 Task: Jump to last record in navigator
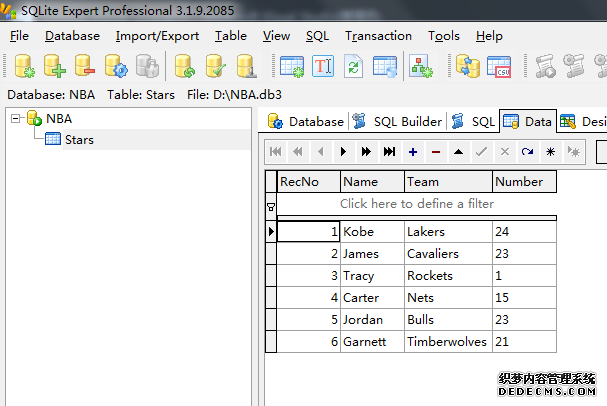point(389,152)
